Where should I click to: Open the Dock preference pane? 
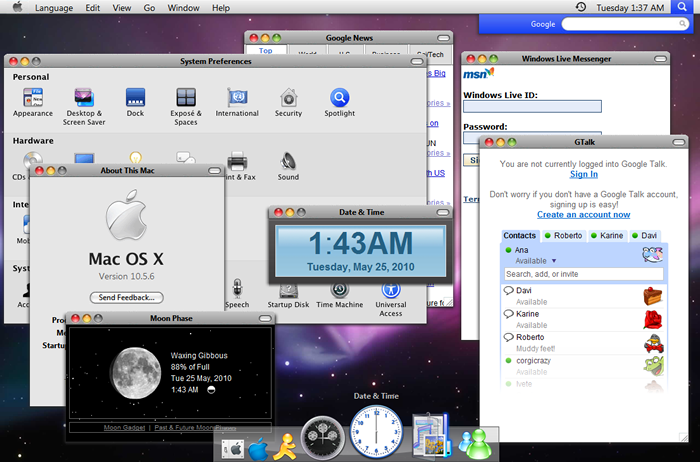[x=135, y=103]
